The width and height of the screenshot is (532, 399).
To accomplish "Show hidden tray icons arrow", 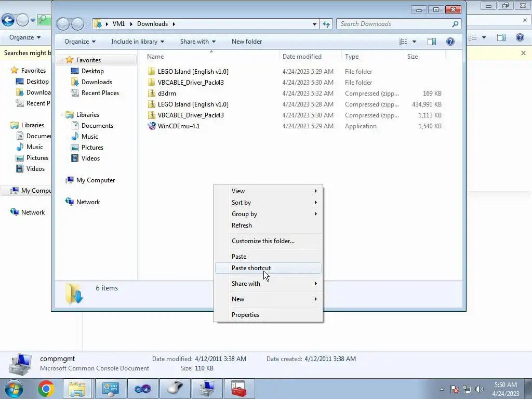I will point(442,389).
